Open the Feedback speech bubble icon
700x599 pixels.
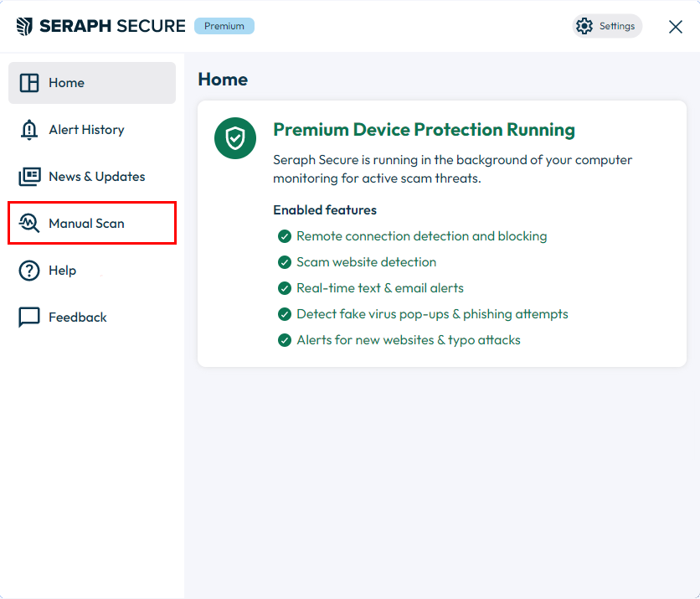(x=29, y=318)
